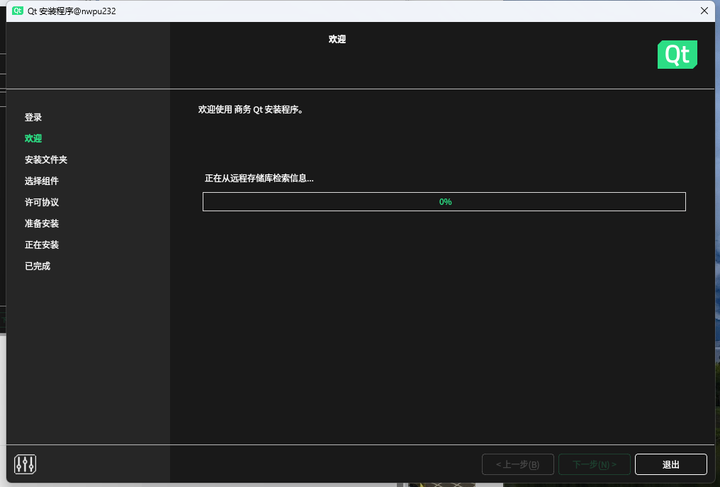The height and width of the screenshot is (487, 720).
Task: Select the 正在安装 step in sidebar
Action: click(42, 245)
